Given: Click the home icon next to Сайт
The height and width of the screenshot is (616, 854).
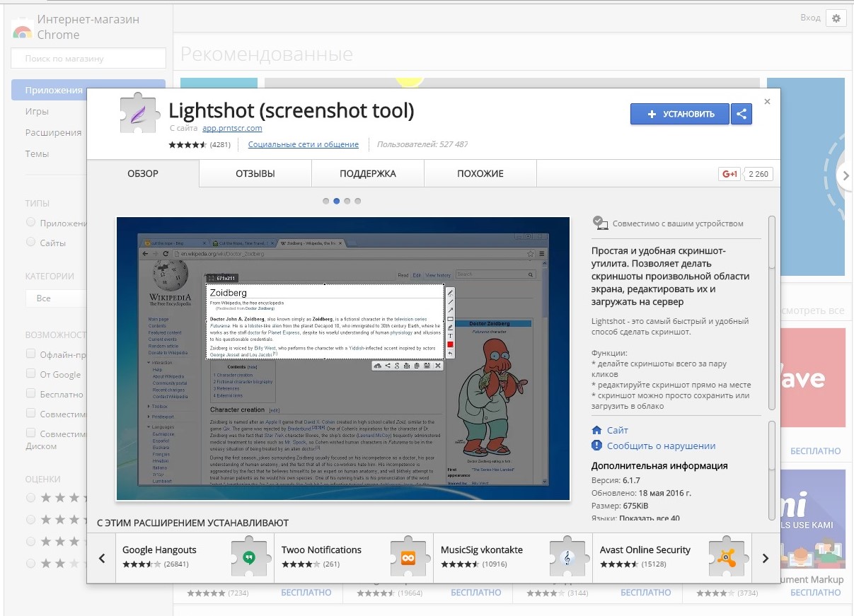Looking at the screenshot, I should (x=596, y=430).
